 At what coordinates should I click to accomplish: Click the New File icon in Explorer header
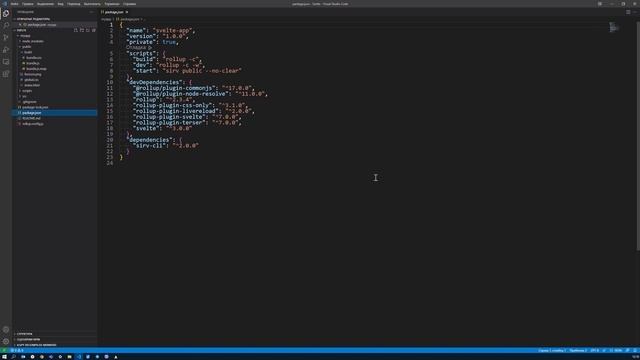tap(76, 30)
